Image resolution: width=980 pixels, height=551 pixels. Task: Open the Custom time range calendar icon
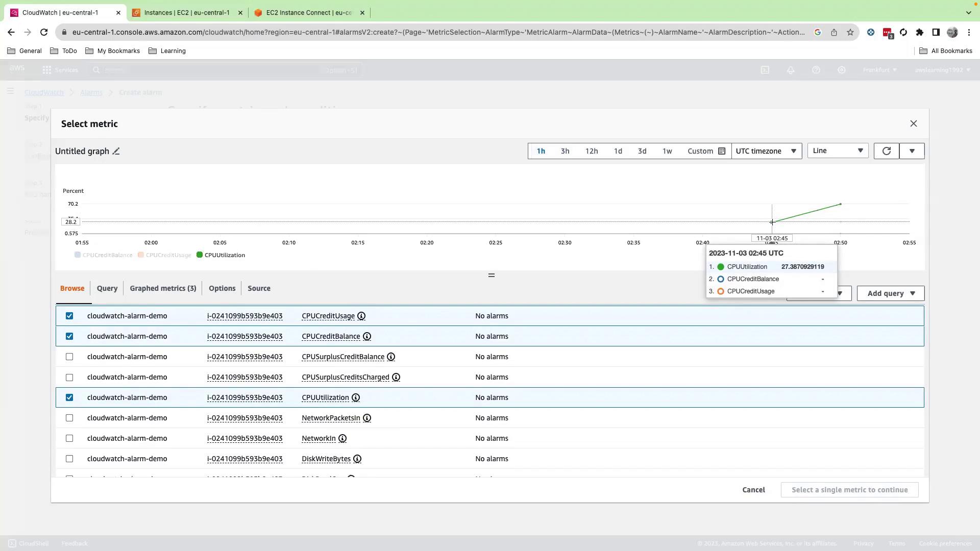(722, 152)
